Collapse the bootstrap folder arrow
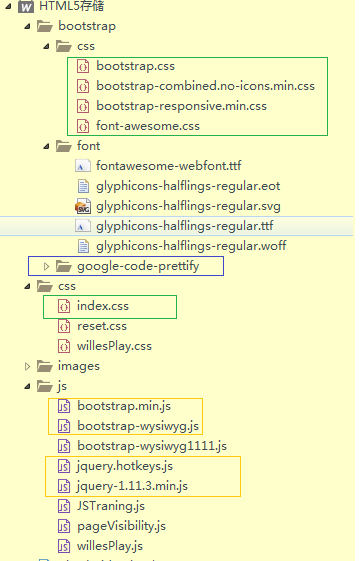Screen dimensions: 360x561 click(28, 26)
